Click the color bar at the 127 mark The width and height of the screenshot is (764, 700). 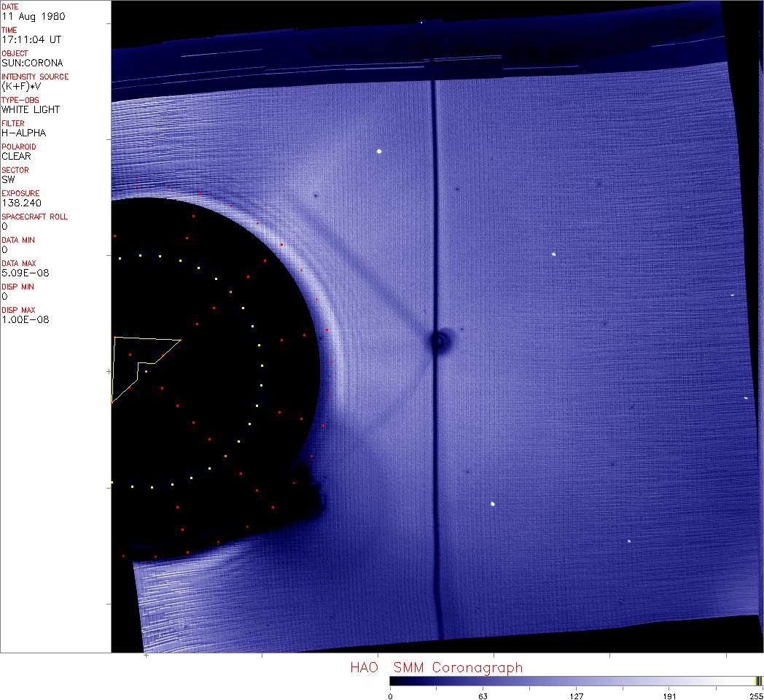[x=576, y=680]
